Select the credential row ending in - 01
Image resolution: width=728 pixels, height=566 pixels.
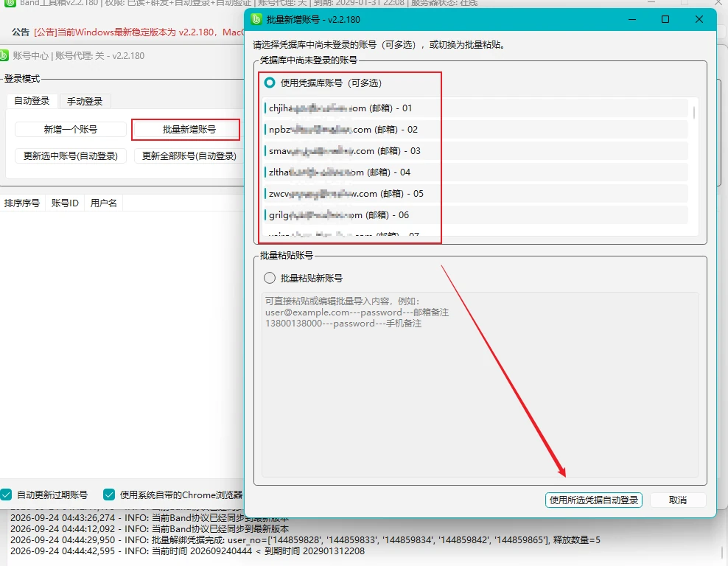click(x=475, y=108)
